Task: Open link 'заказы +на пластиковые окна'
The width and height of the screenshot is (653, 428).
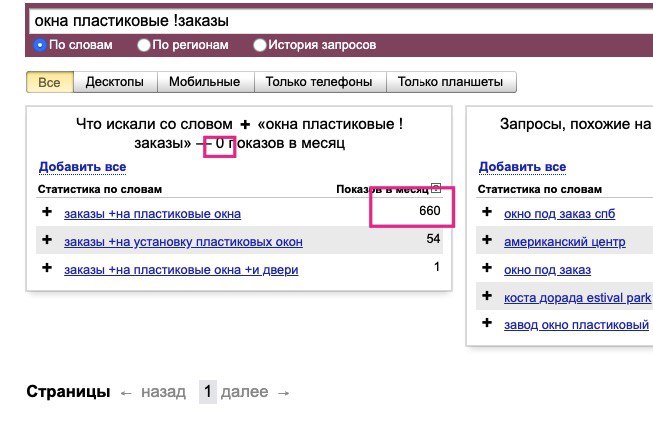Action: (x=152, y=214)
